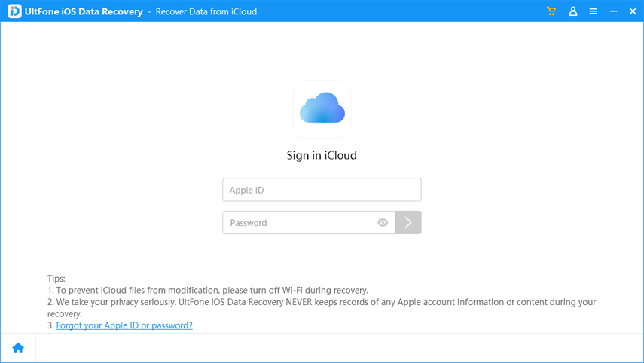Minimize the UltFone window
Image resolution: width=644 pixels, height=363 pixels.
click(613, 11)
